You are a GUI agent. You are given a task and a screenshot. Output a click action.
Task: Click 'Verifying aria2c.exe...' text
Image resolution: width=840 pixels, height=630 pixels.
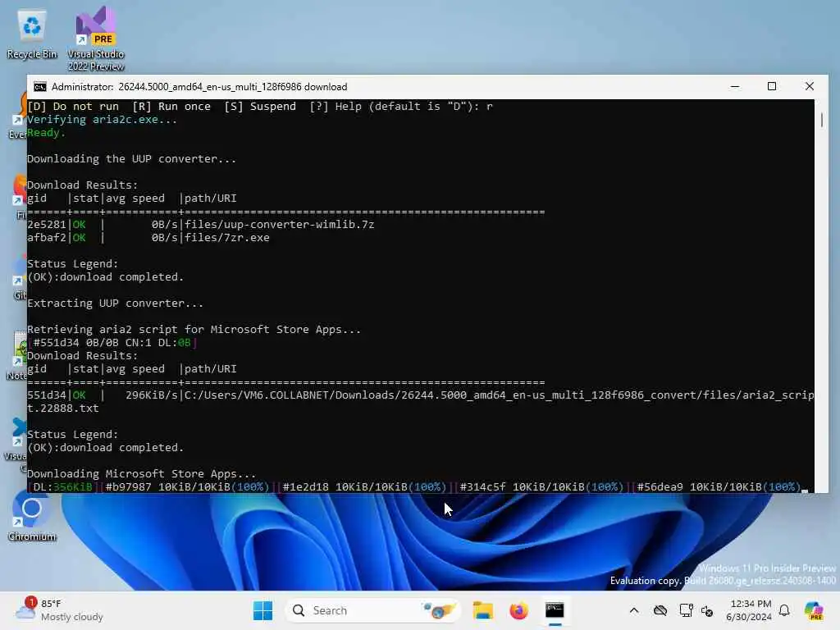[x=102, y=120]
